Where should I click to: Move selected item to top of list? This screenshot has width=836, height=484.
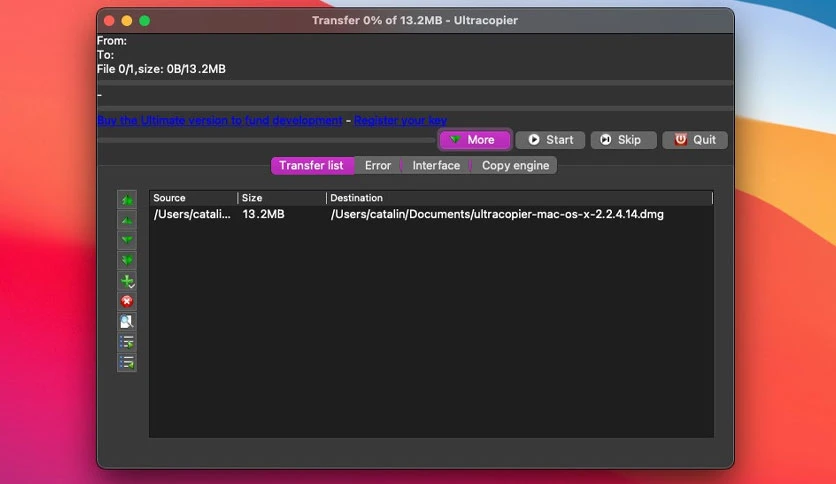127,200
